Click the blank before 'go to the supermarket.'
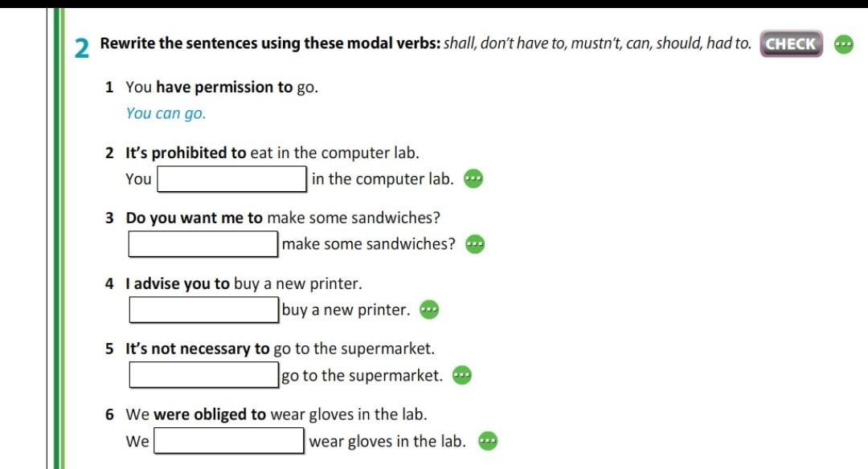Screen dimensions: 868x469 point(203,376)
